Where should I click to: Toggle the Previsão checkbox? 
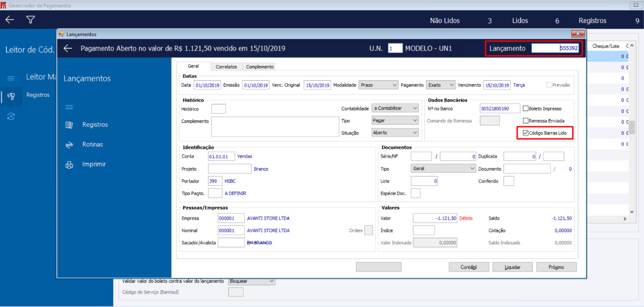point(549,85)
